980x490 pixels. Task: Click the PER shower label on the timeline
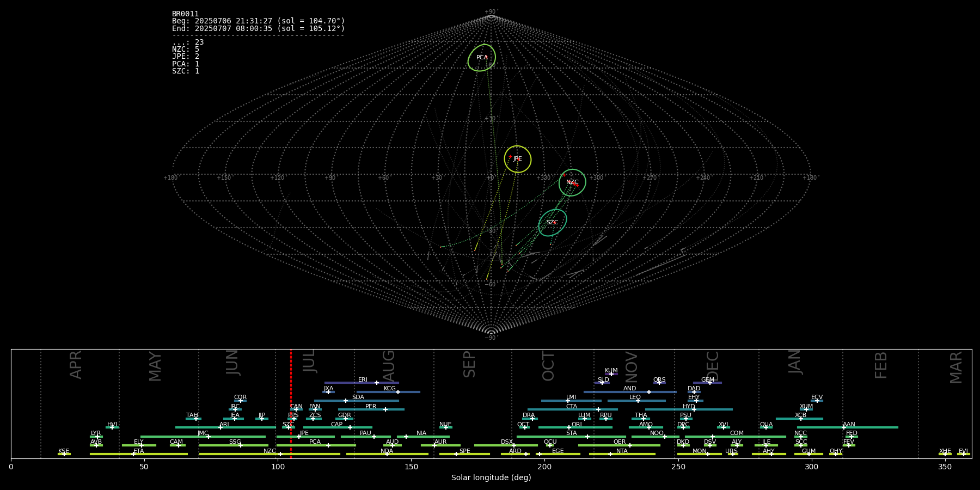coord(371,407)
